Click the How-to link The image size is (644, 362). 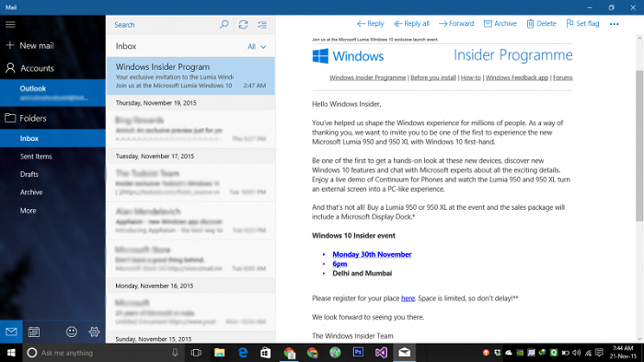click(x=471, y=77)
